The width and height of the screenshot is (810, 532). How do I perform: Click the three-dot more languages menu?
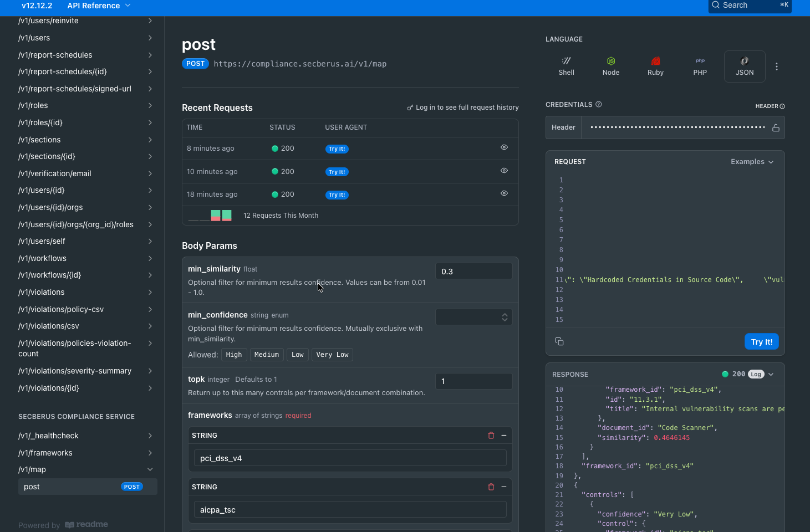tap(777, 66)
